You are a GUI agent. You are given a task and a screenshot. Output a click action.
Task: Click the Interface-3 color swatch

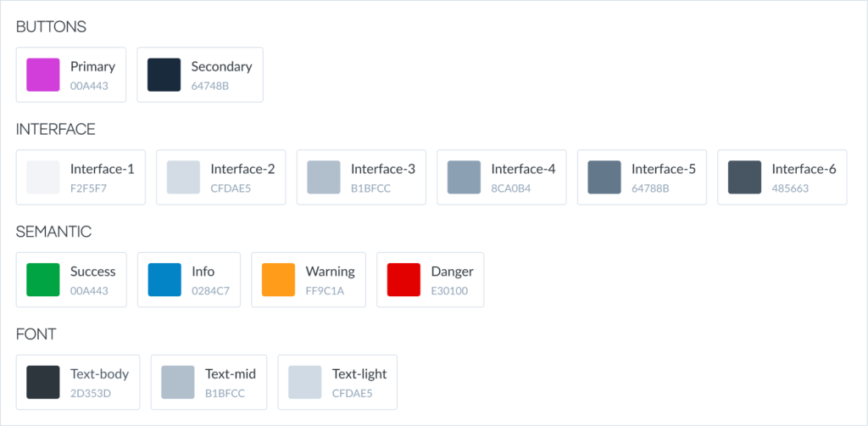pyautogui.click(x=324, y=177)
